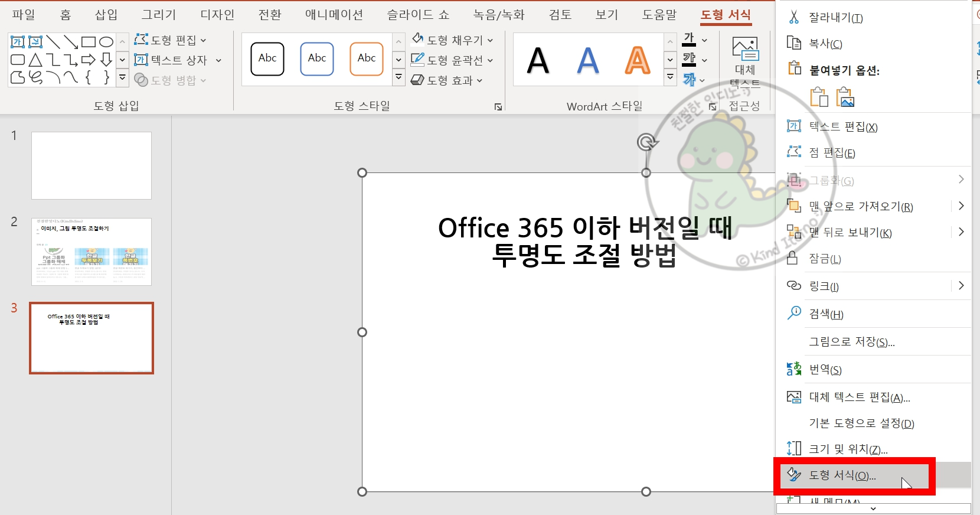Image resolution: width=980 pixels, height=515 pixels.
Task: Open the 애니메이션 ribbon tab
Action: 334,15
